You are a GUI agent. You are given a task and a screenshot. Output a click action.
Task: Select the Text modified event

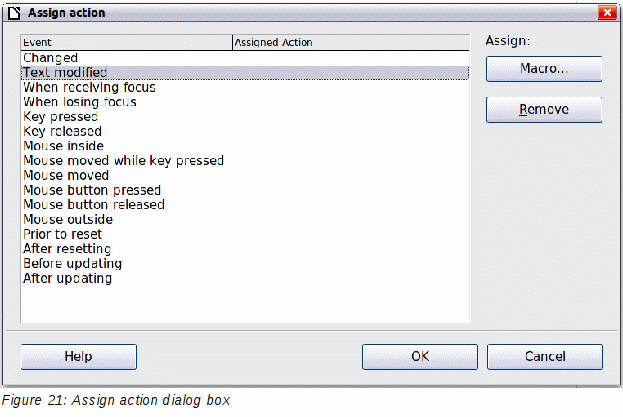[245, 73]
